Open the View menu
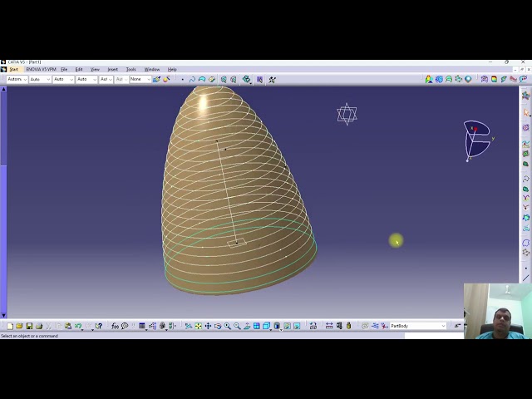 pyautogui.click(x=95, y=69)
